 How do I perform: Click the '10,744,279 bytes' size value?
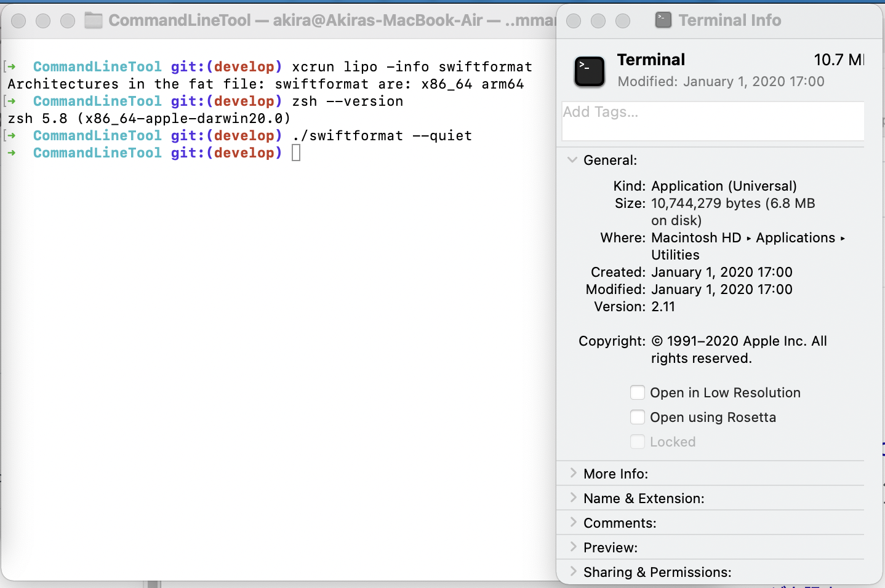pos(706,203)
